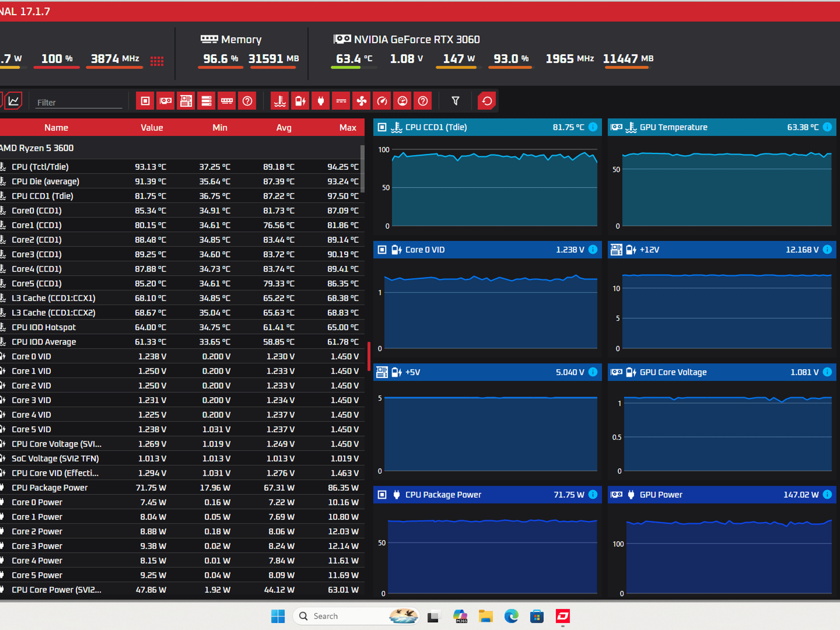Toggle the unknown hardware filter question-mark icon

pyautogui.click(x=247, y=101)
